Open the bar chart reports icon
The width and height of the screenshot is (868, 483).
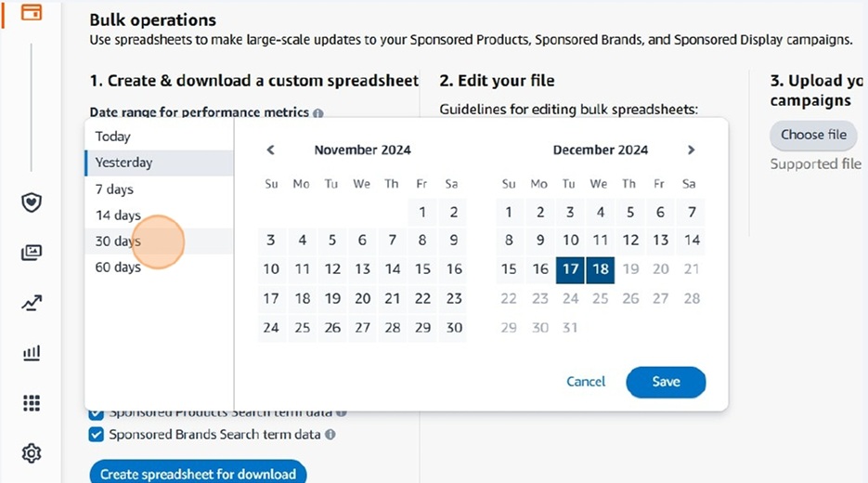[x=32, y=353]
